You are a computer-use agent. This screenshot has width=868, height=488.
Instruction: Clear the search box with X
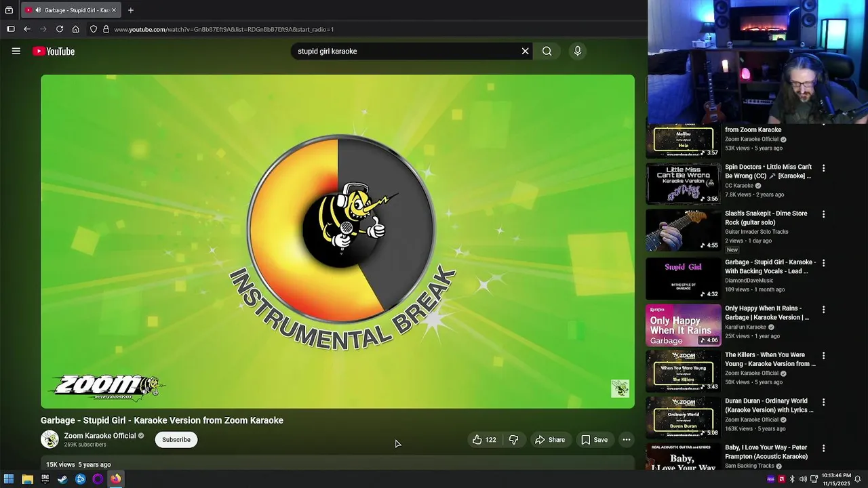coord(525,51)
